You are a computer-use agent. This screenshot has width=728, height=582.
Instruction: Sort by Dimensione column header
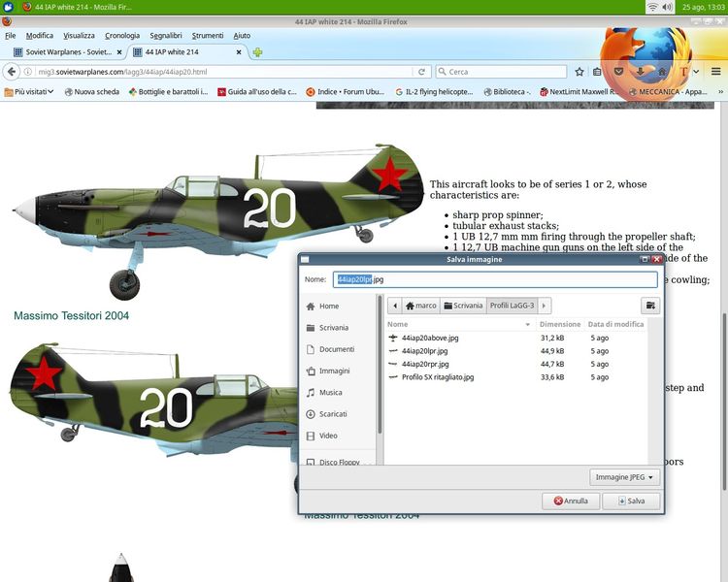click(560, 324)
